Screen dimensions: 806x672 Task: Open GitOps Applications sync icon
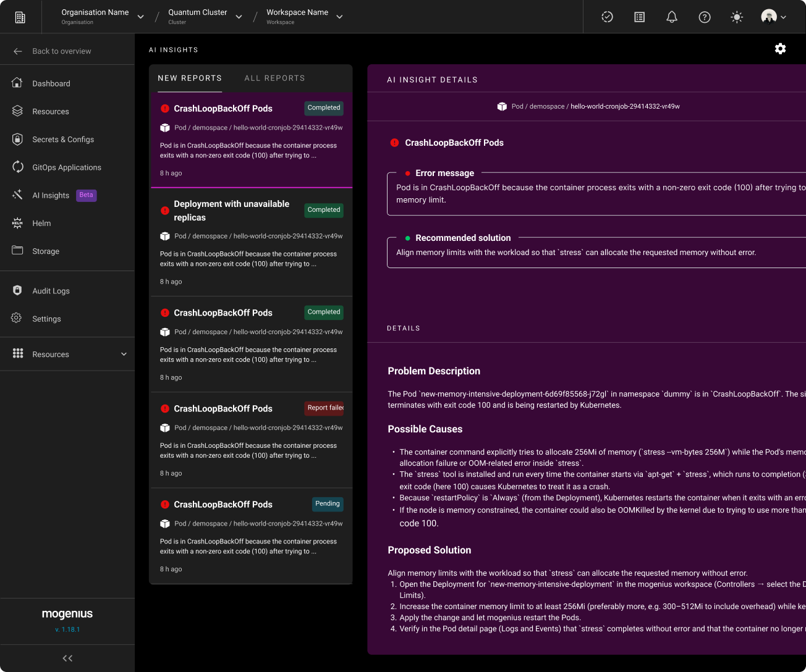pos(17,167)
